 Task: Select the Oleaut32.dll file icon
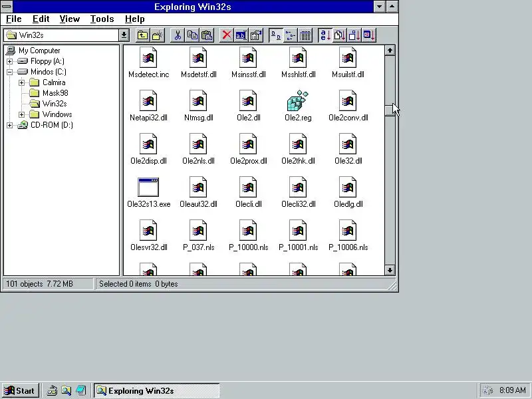click(x=198, y=187)
